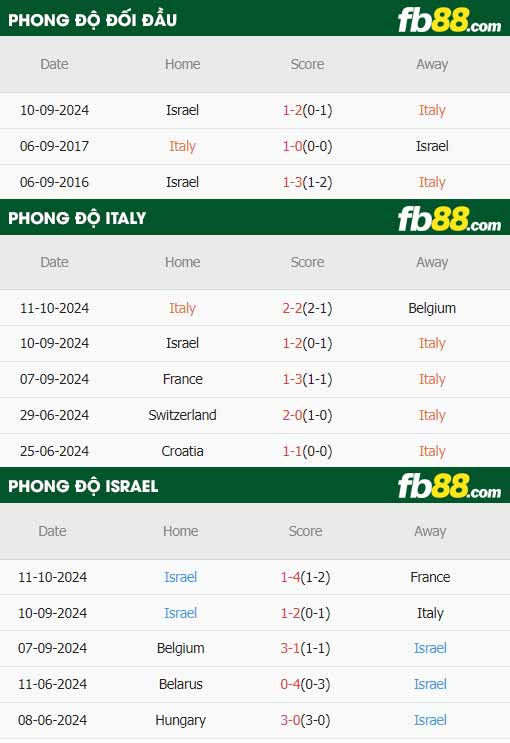Click Israel away link in the Belarus 0-4 row
Viewport: 510px width, 743px height.
point(430,684)
